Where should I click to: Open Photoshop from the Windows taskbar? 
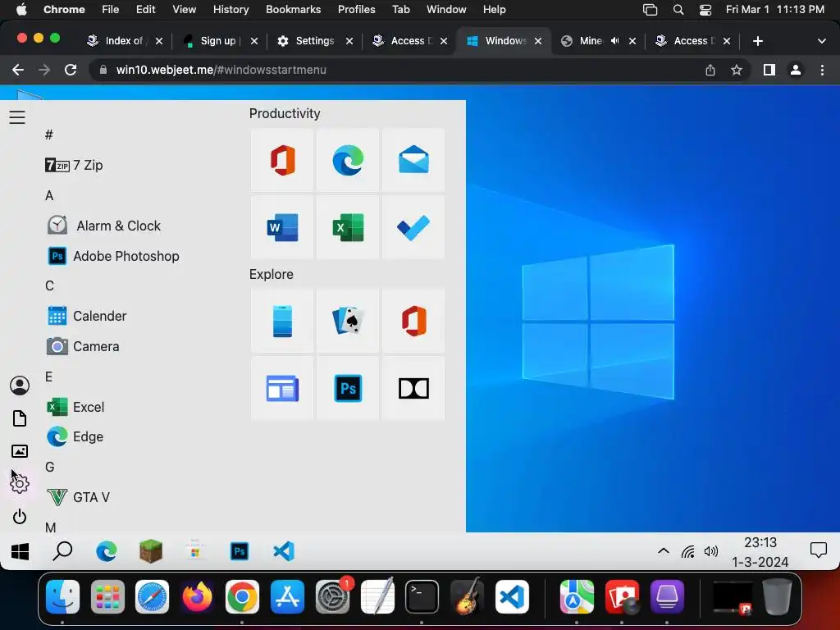[x=240, y=551]
